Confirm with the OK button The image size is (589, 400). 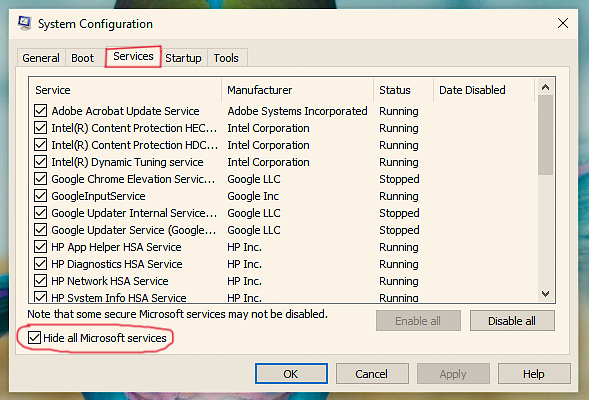pyautogui.click(x=291, y=374)
